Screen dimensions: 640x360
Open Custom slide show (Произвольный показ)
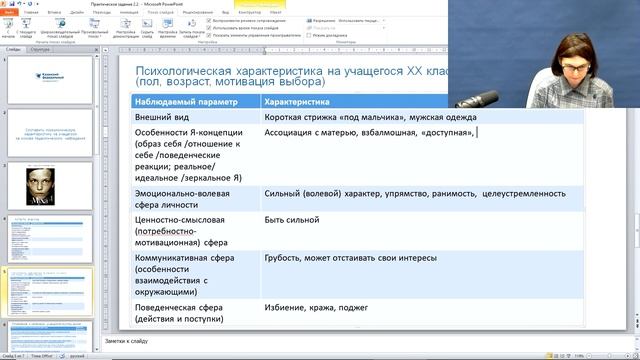pyautogui.click(x=95, y=28)
